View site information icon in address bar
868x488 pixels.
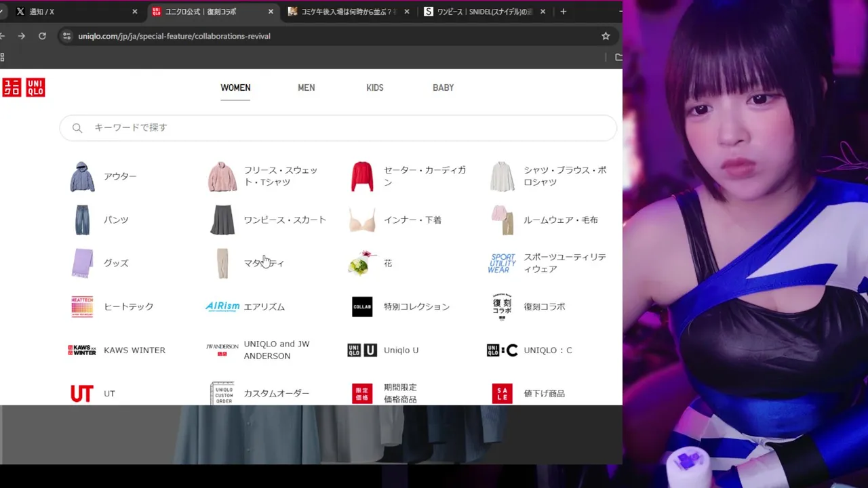(66, 36)
